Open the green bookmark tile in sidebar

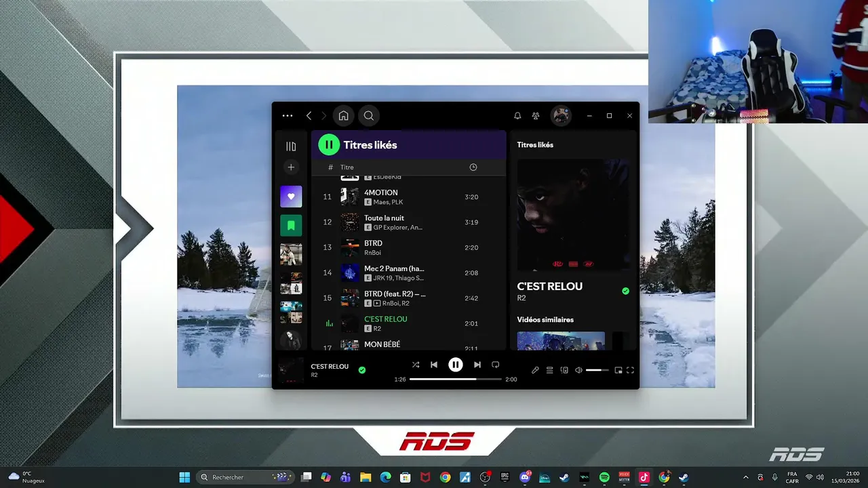pos(291,226)
